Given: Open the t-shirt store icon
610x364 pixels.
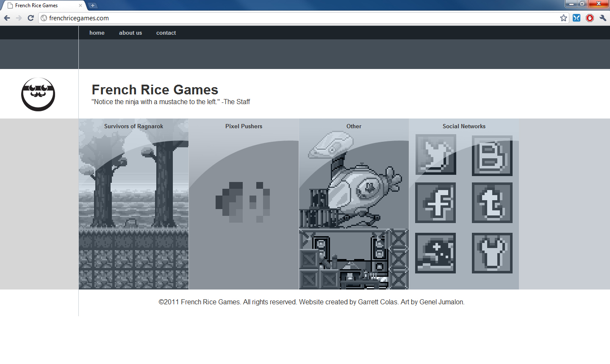Looking at the screenshot, I should coord(492,253).
